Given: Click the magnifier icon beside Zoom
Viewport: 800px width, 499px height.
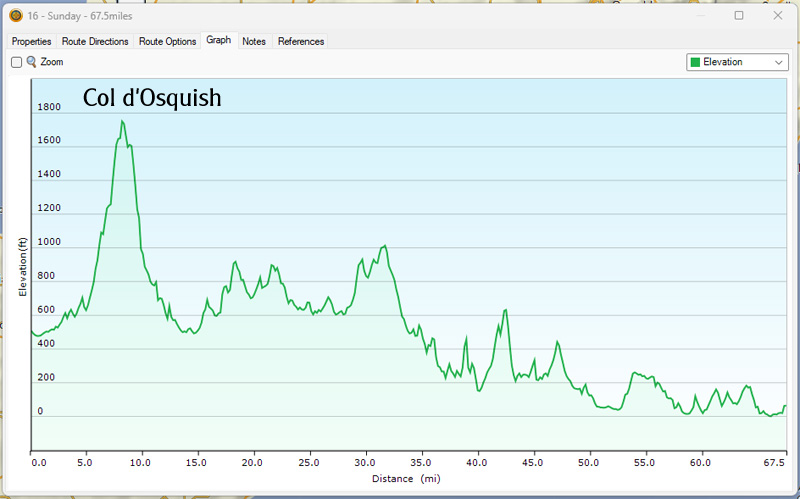Looking at the screenshot, I should click(x=31, y=62).
